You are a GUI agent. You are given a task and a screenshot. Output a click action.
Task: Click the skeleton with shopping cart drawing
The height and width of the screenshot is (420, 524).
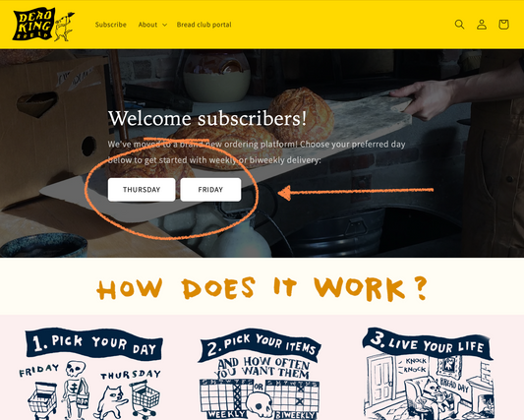[x=60, y=390]
